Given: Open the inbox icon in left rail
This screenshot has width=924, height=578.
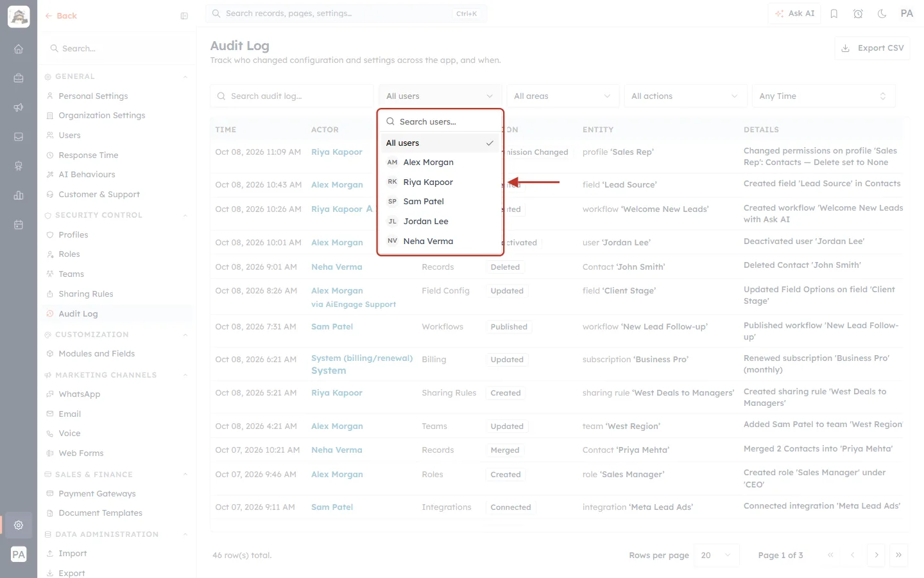Looking at the screenshot, I should click(x=19, y=137).
